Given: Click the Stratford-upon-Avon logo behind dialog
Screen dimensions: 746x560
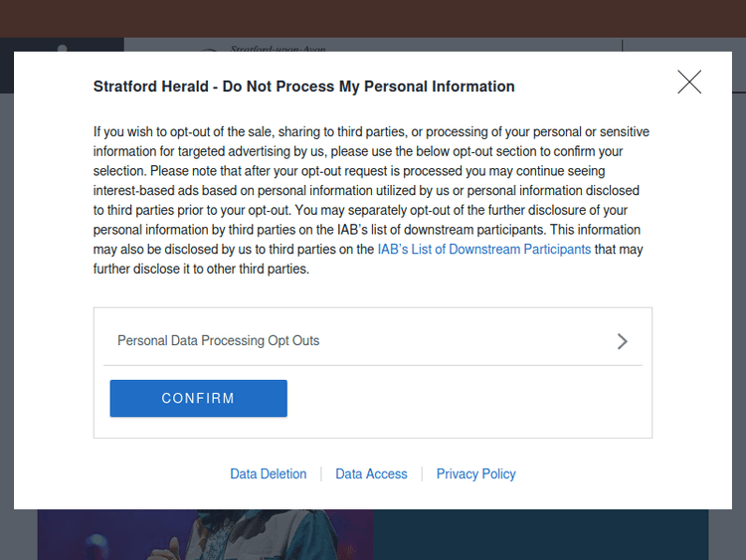Looking at the screenshot, I should pyautogui.click(x=269, y=46).
